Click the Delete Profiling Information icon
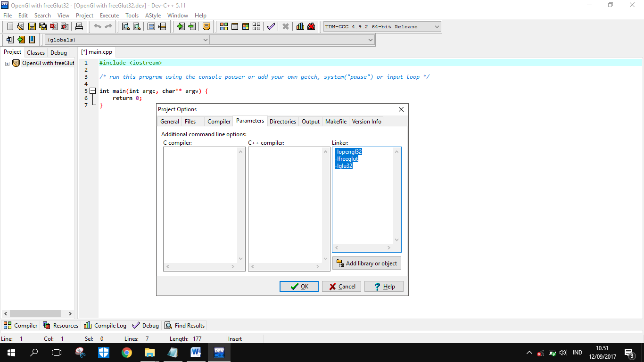The image size is (644, 362). click(x=311, y=26)
